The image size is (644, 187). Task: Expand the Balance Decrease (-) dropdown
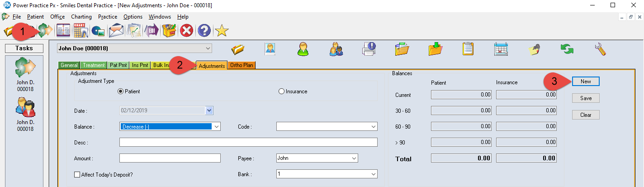coord(216,127)
